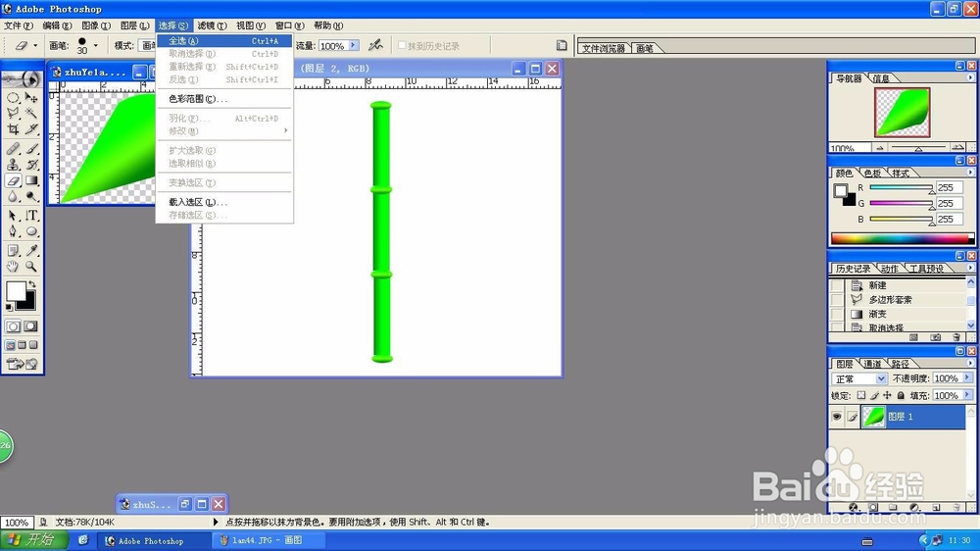Delete state trash icon in History panel
The width and height of the screenshot is (980, 551).
point(956,337)
